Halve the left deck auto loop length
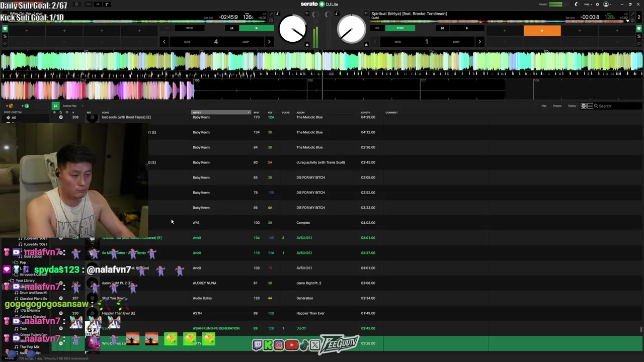This screenshot has width=644, height=362. 164,42
